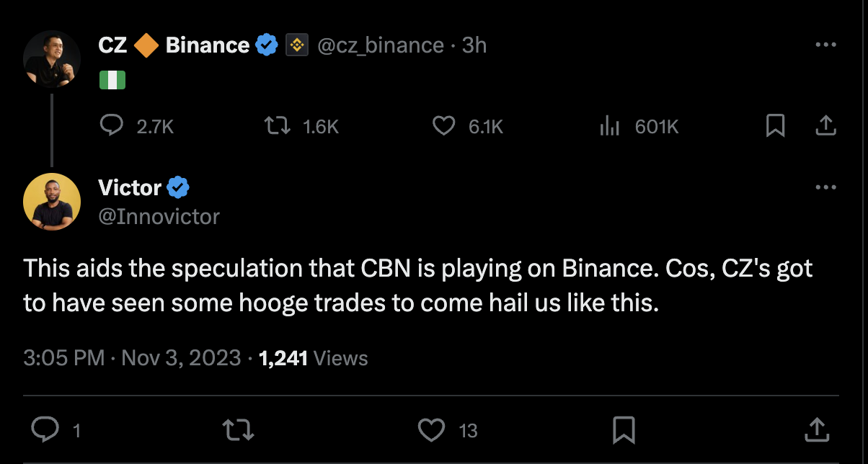
Task: Retweet Victor's tweet about CBN
Action: (x=238, y=430)
